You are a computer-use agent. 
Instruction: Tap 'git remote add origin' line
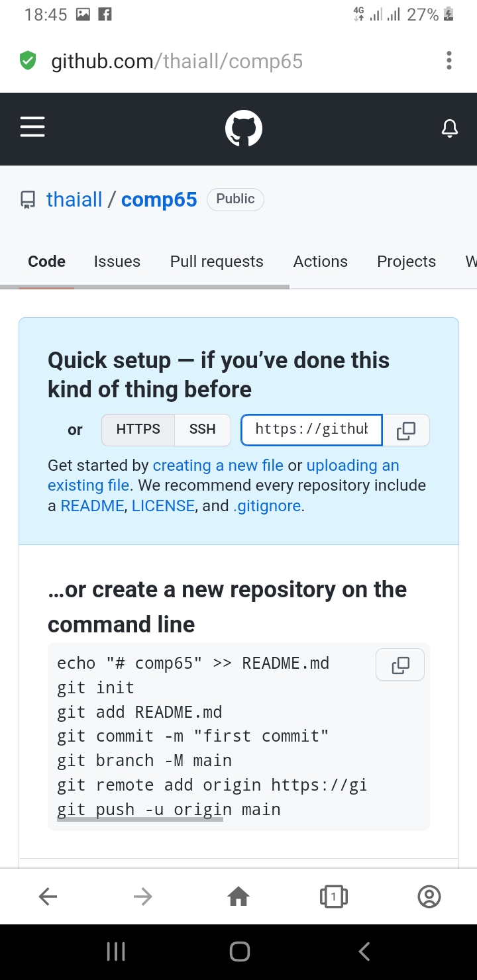point(212,785)
